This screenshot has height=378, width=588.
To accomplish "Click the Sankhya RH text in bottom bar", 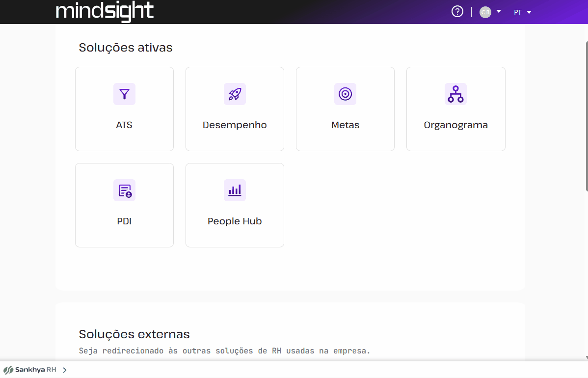I will point(36,370).
